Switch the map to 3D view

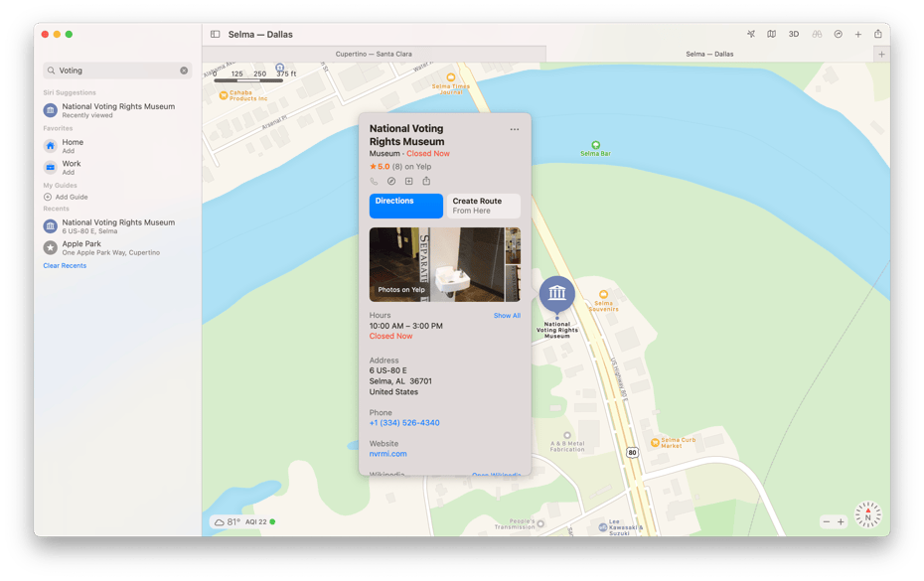click(x=794, y=34)
